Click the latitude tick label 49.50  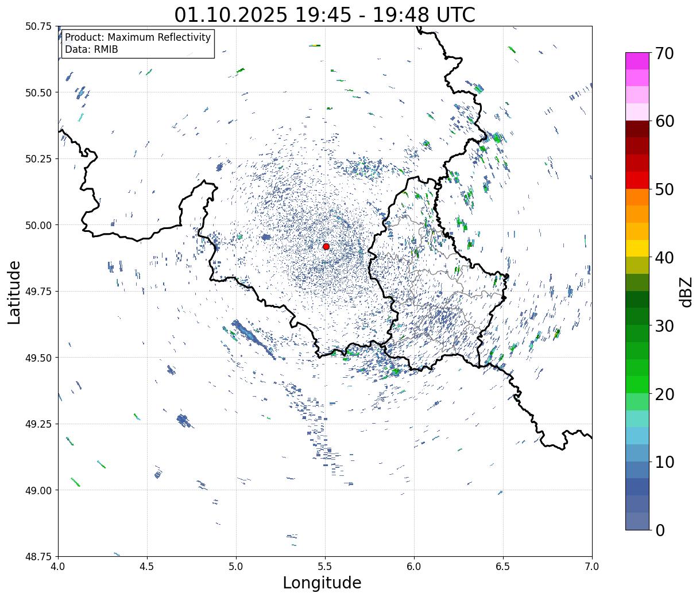coord(38,358)
